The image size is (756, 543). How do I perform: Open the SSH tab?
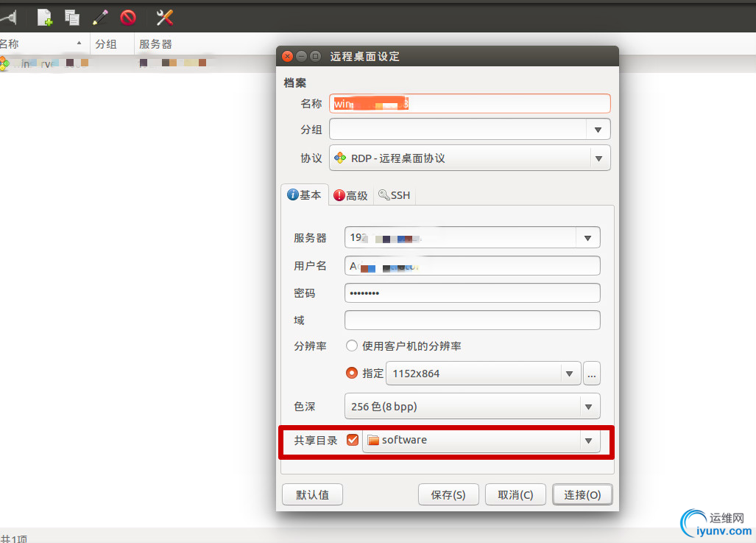(395, 195)
